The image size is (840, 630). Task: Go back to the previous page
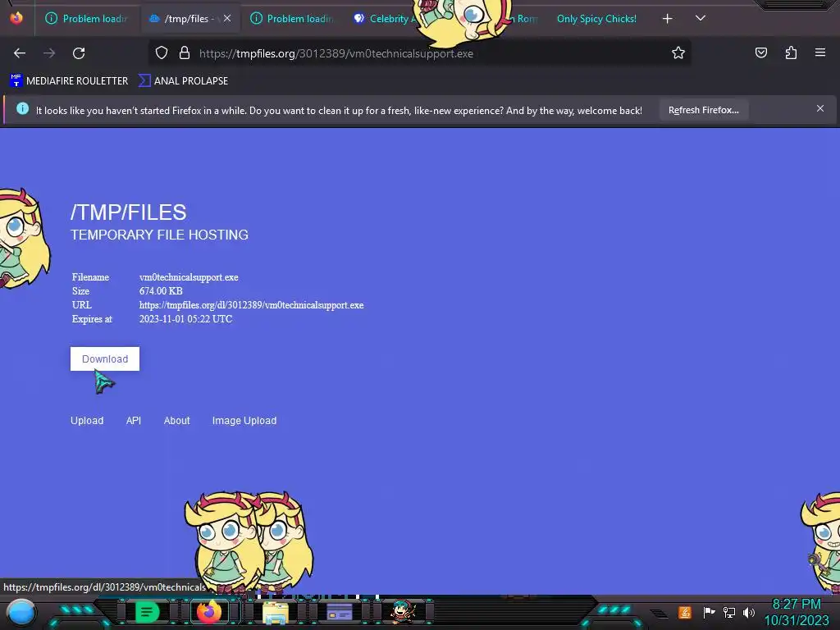(x=20, y=53)
